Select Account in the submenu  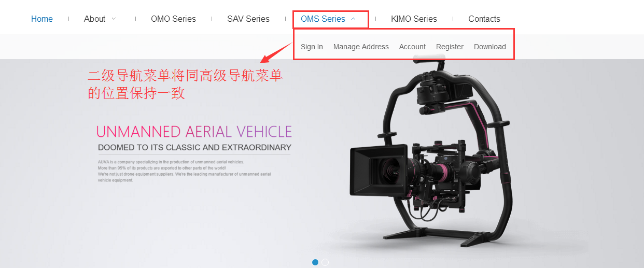tap(412, 47)
